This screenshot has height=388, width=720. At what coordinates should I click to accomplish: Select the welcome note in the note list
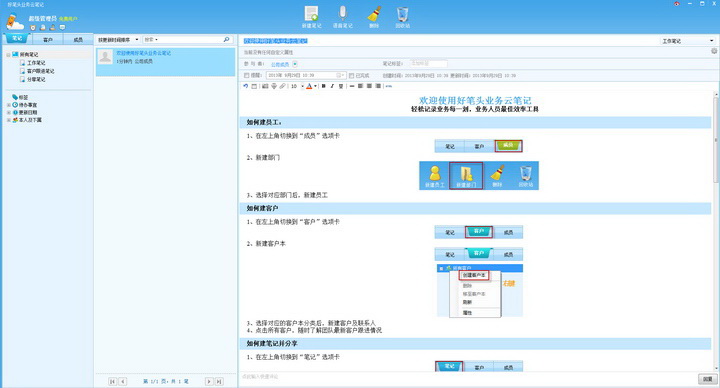(x=165, y=62)
